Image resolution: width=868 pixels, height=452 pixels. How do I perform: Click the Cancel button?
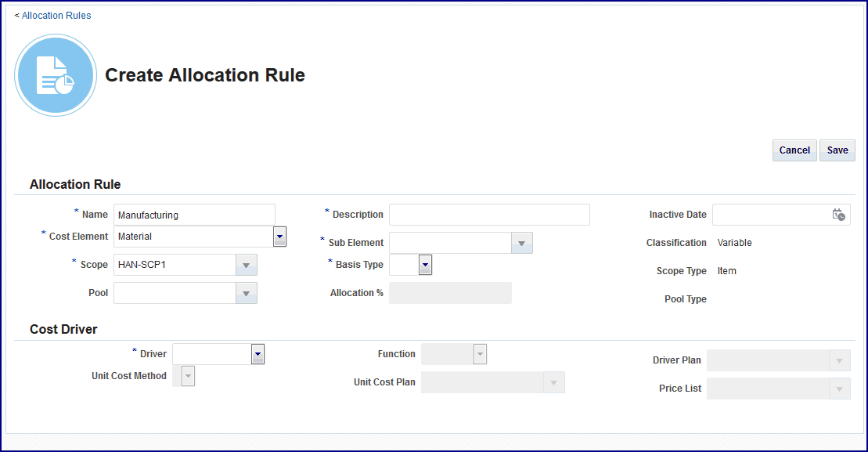tap(794, 150)
